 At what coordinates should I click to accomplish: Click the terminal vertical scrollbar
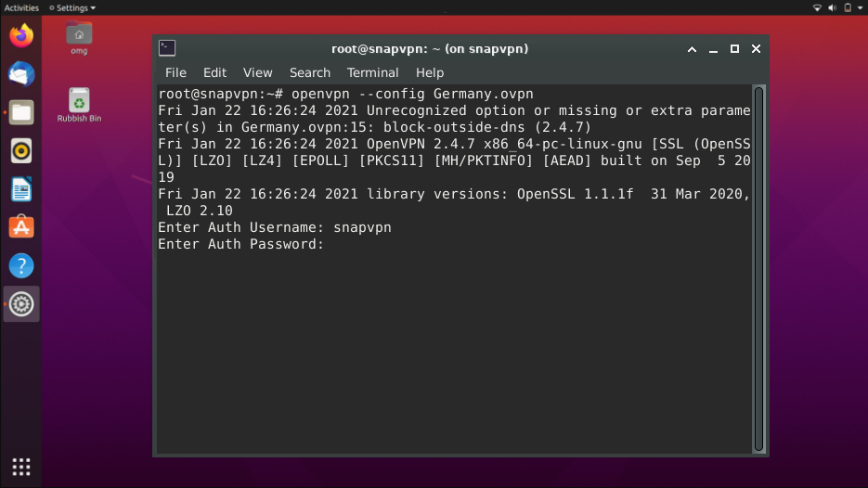point(758,269)
